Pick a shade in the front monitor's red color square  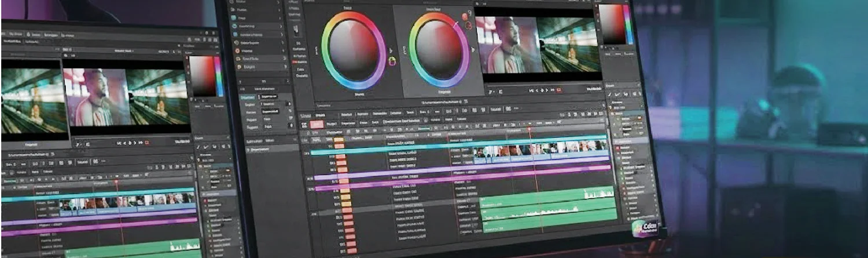click(x=612, y=24)
